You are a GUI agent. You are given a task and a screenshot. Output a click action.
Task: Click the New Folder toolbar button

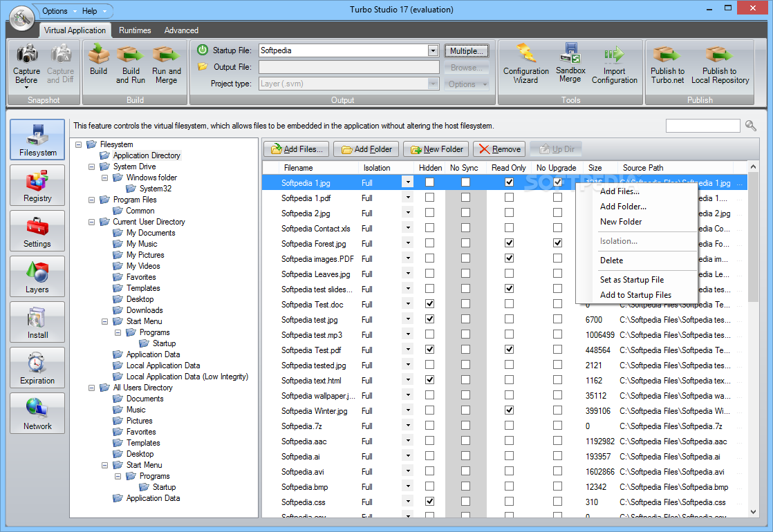coord(436,149)
